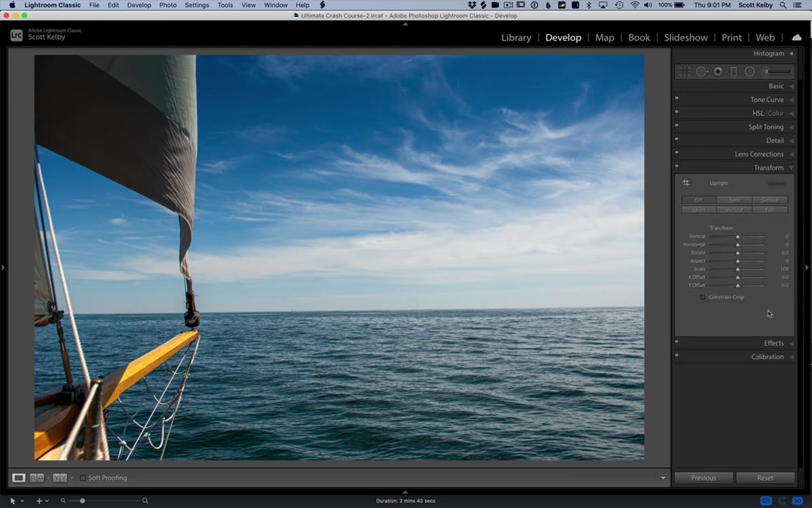Select the Radial Filter tool
Screen dimensions: 812x508
tap(750, 71)
